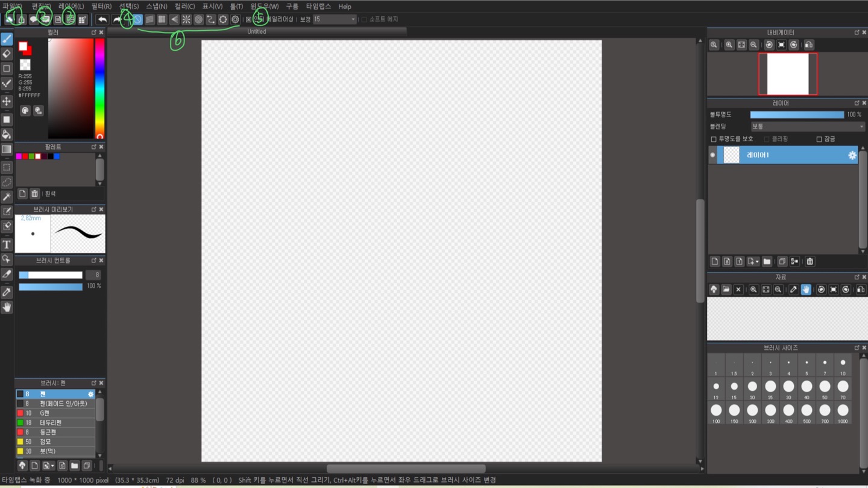The width and height of the screenshot is (868, 488).
Task: Zoom in on the Navigator panel
Action: pos(729,45)
